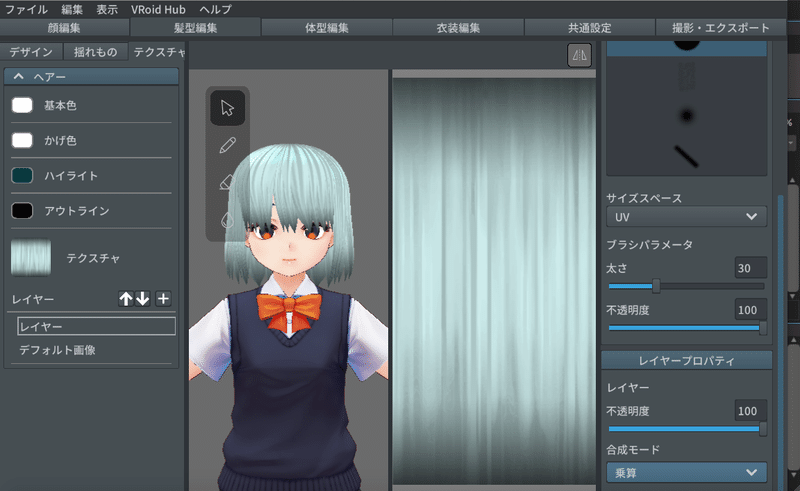
Task: Click the brush 不透明度 value field
Action: [x=751, y=310]
